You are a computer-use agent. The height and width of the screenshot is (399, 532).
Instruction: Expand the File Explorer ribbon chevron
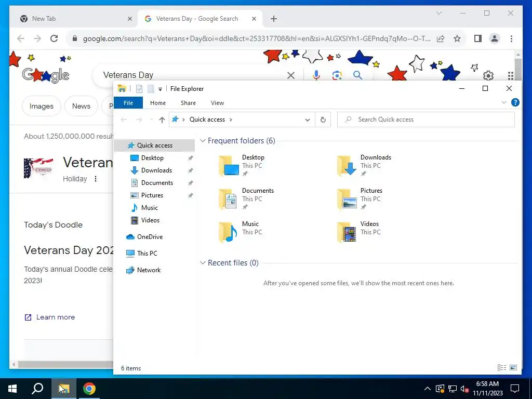click(x=504, y=102)
